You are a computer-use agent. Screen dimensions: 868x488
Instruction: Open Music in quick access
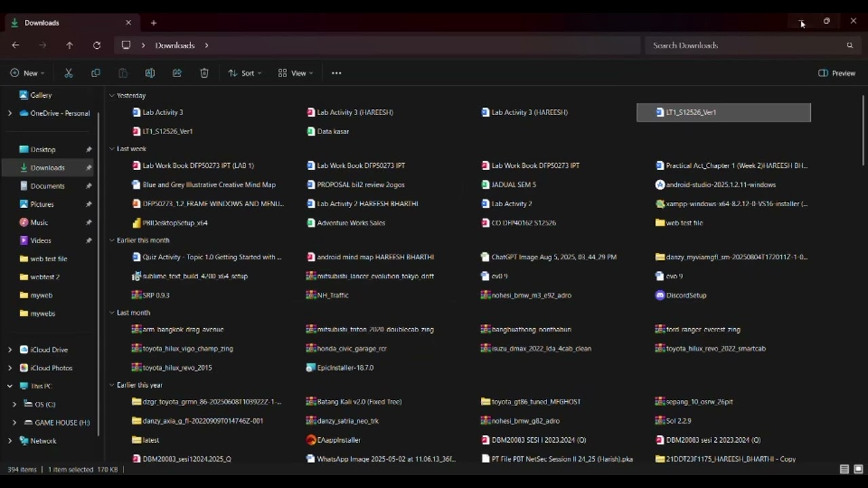click(33, 222)
